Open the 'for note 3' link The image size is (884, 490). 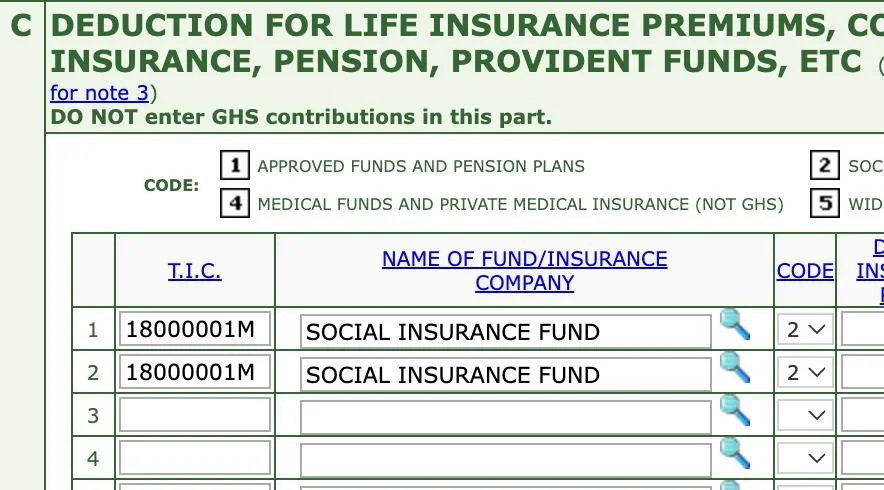99,93
